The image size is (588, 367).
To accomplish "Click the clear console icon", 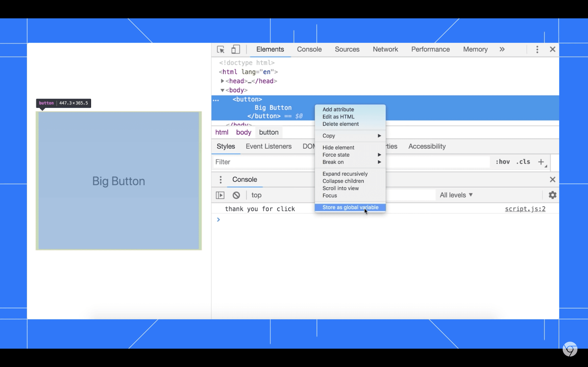I will click(236, 195).
